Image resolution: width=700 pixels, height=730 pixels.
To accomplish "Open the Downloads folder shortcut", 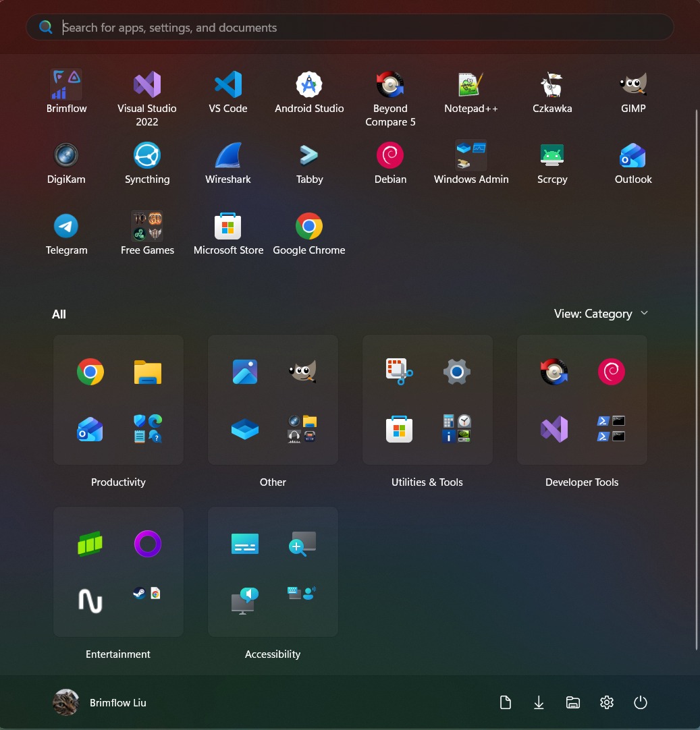I will [x=539, y=702].
